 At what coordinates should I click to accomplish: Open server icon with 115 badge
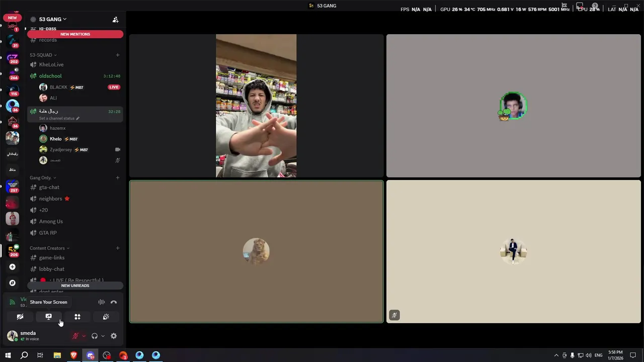(x=12, y=89)
